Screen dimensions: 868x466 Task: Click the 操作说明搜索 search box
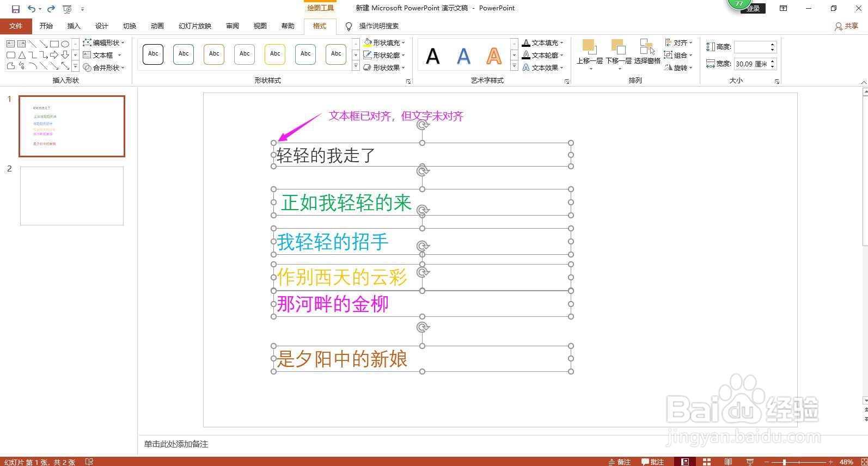click(378, 26)
